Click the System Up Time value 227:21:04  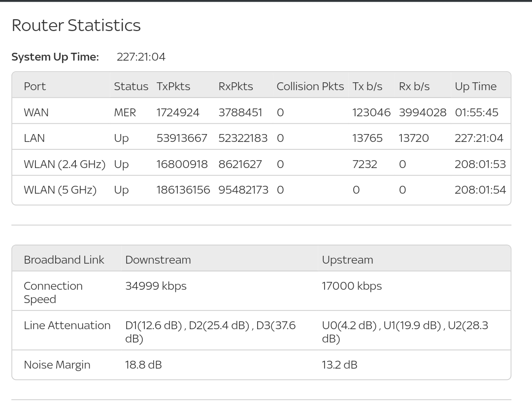141,57
